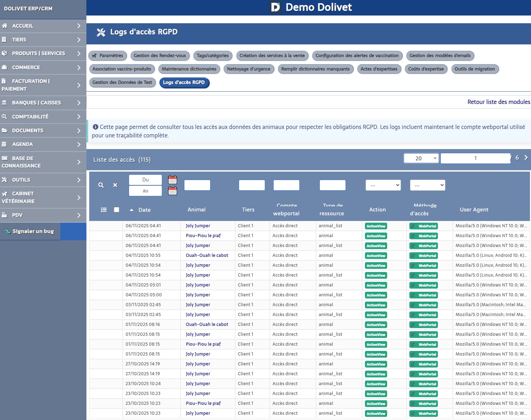Viewport: 531px width, 420px height.
Task: Click the search magnifier icon in filter row
Action: point(101,185)
